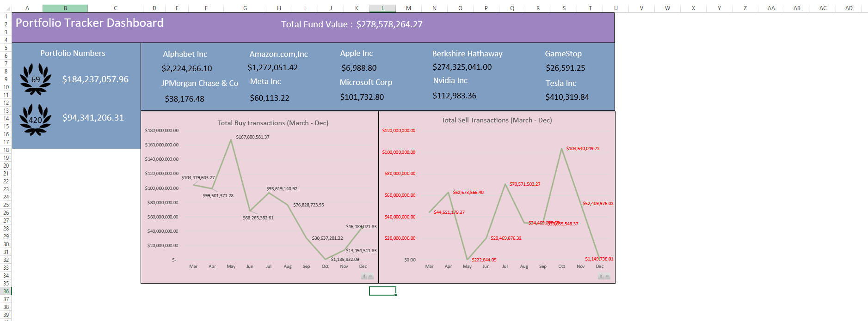Select the Total Buy transactions chart title
This screenshot has height=321, width=868.
[273, 123]
